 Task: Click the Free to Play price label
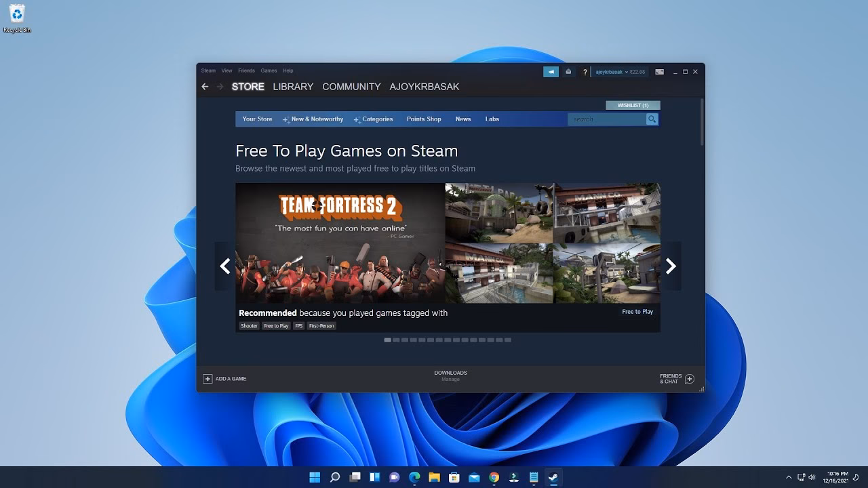tap(637, 312)
